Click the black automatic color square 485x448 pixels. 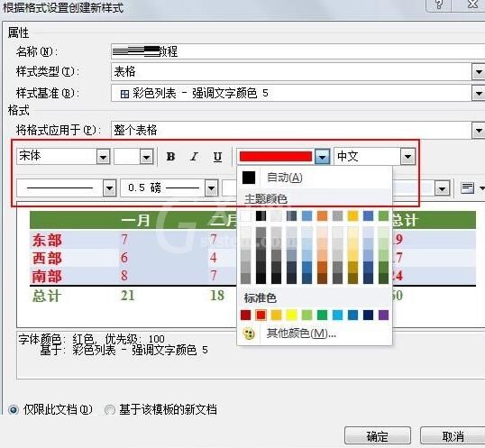click(249, 178)
